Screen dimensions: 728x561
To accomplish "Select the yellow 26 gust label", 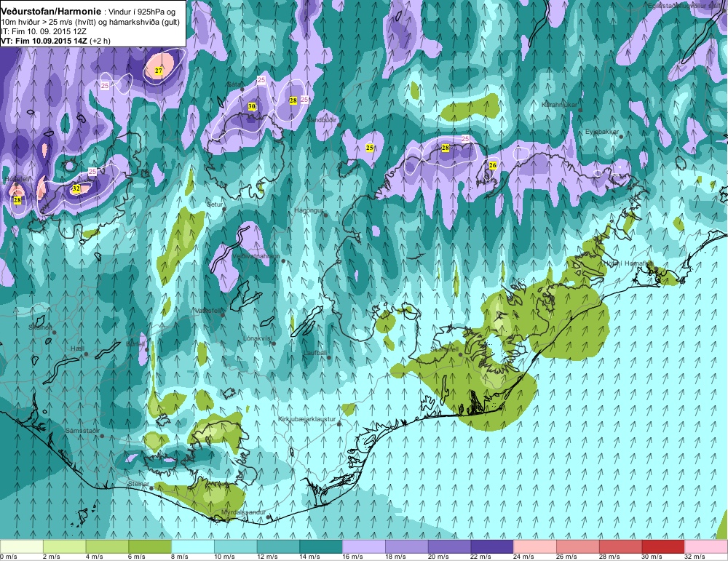I will click(x=493, y=165).
